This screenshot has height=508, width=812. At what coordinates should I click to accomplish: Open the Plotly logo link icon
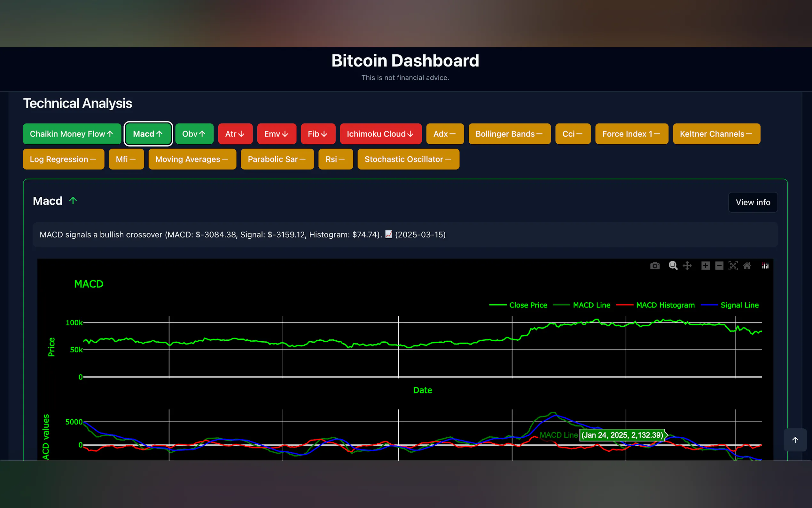765,266
